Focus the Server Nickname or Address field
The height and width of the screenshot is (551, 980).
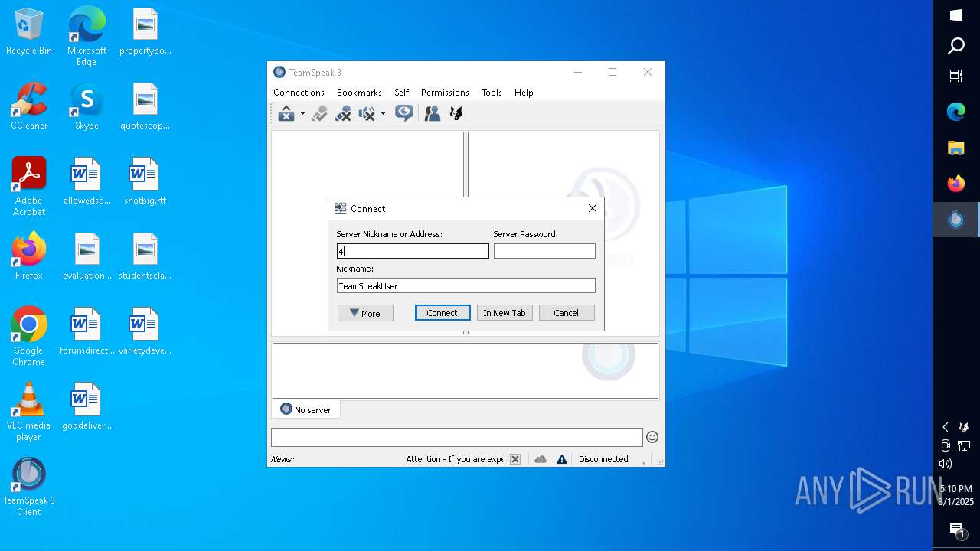413,251
